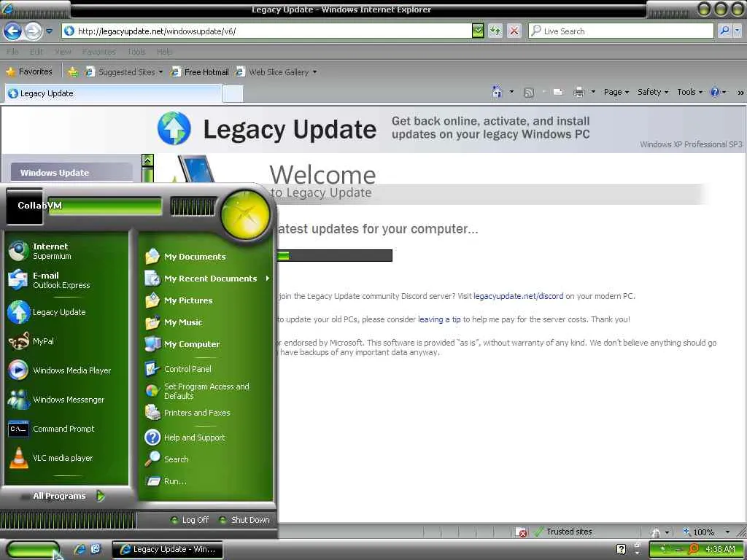Click Legacy Update taskbar button
This screenshot has height=560, width=747.
[x=168, y=549]
